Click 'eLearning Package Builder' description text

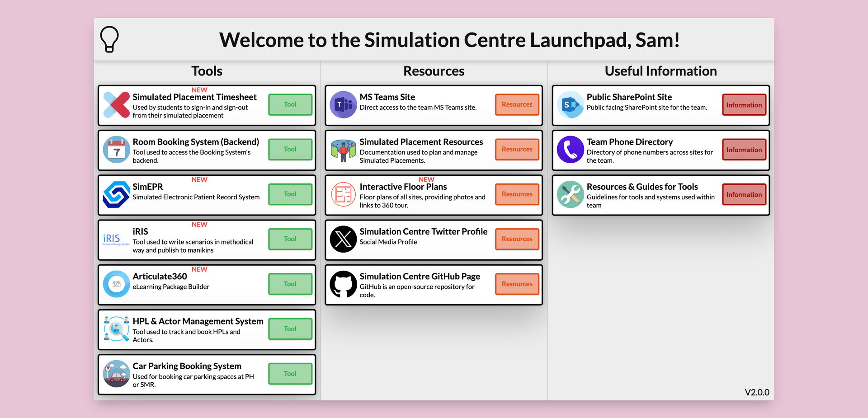coord(171,287)
